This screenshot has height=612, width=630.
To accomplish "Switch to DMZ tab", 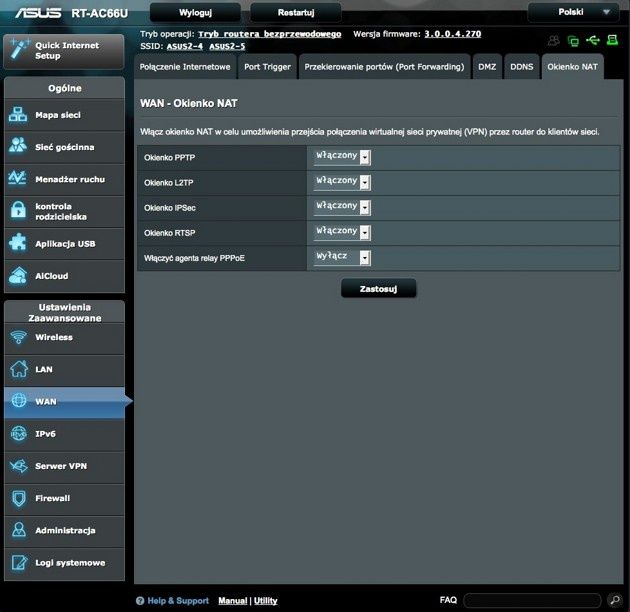I will pyautogui.click(x=487, y=67).
